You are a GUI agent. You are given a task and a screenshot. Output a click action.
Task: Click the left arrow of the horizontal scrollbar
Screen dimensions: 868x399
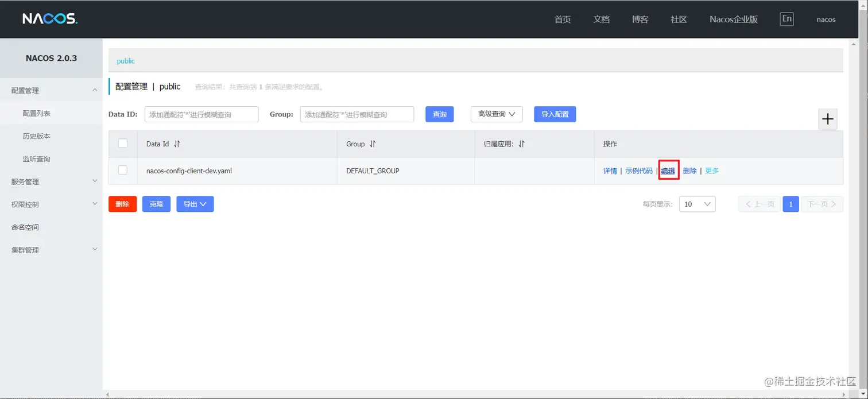(x=107, y=395)
